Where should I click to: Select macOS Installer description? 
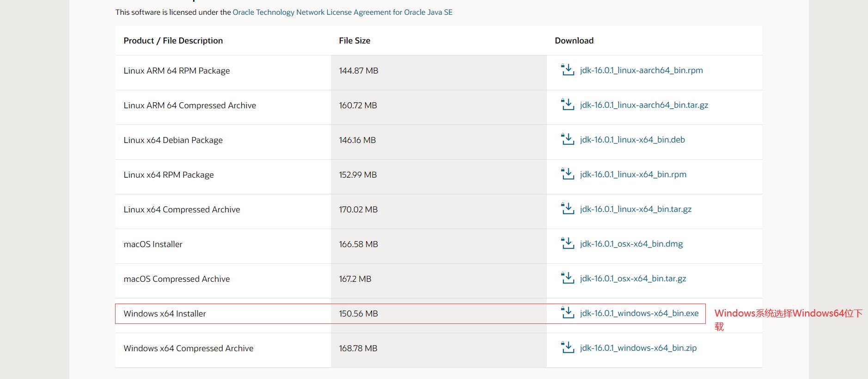tap(153, 244)
